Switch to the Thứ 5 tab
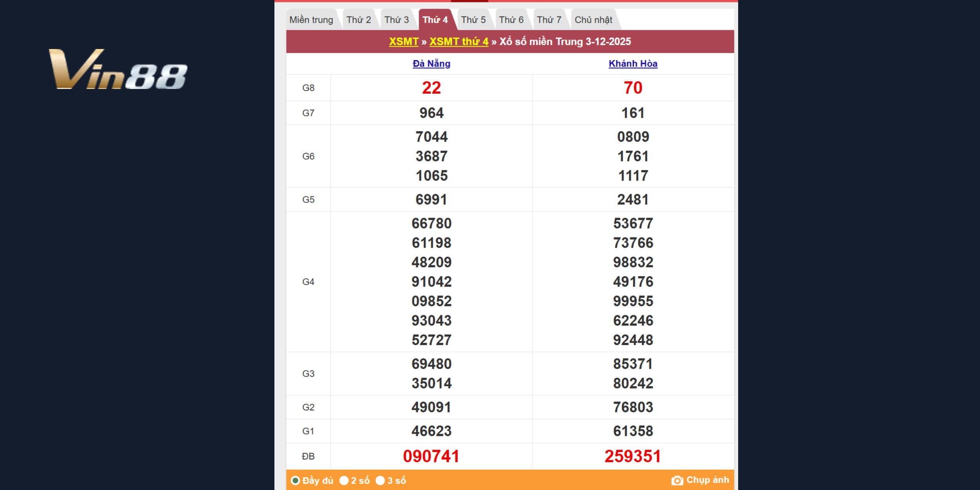Viewport: 980px width, 490px height. click(x=473, y=20)
